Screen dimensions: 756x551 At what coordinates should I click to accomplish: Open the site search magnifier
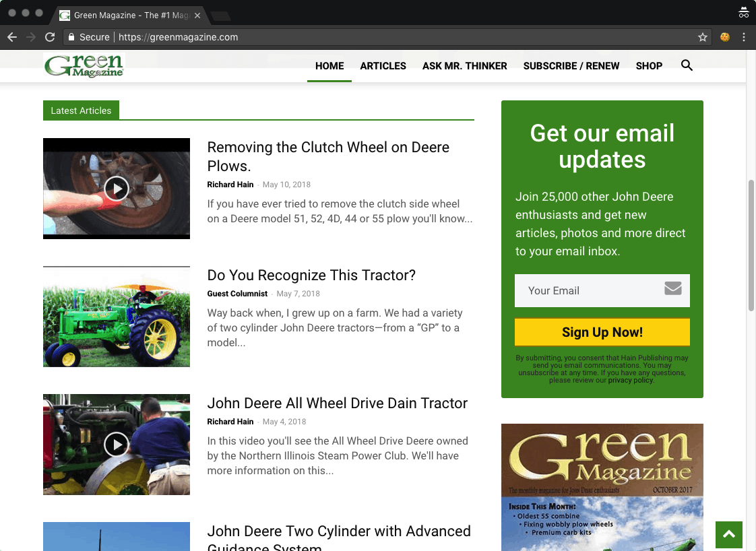[x=687, y=65]
